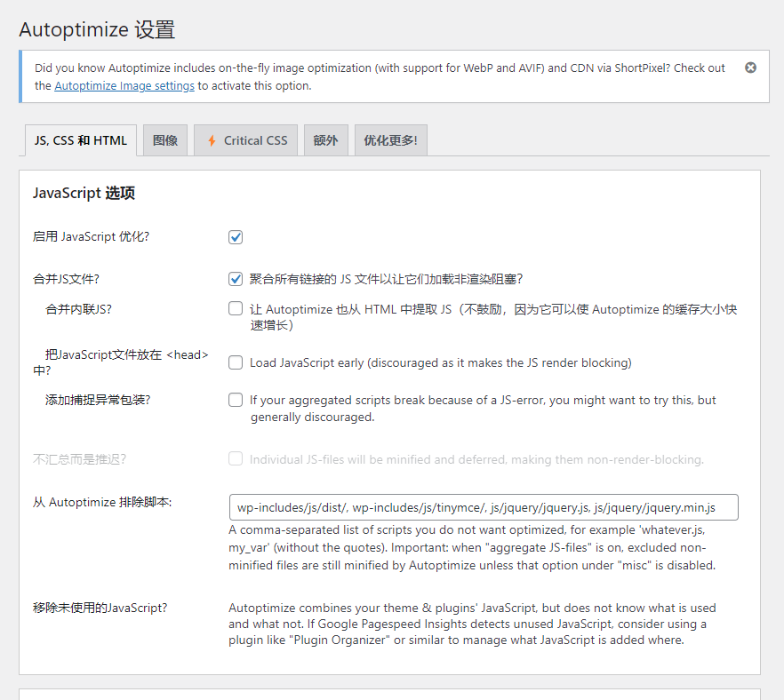Disable the 启用 JavaScript 优化 checkbox
The image size is (784, 700).
(x=236, y=237)
